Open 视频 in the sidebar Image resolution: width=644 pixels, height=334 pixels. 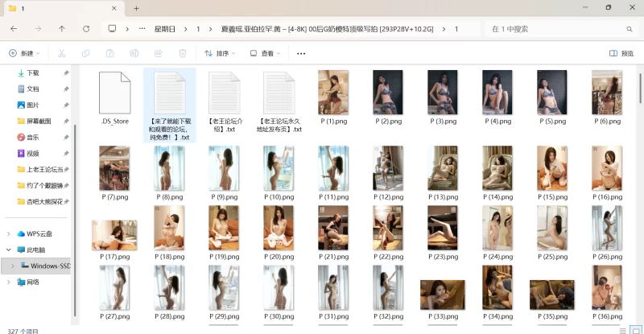pos(33,153)
